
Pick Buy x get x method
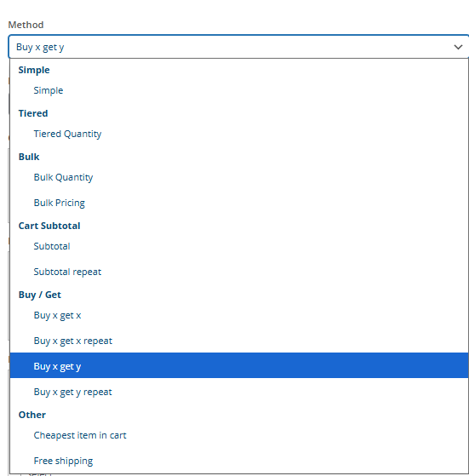(x=239, y=315)
